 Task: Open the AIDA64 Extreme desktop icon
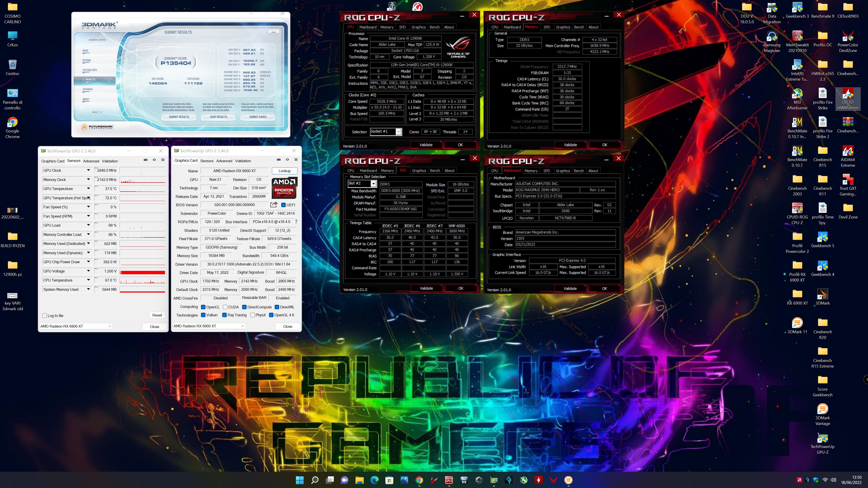(x=848, y=156)
